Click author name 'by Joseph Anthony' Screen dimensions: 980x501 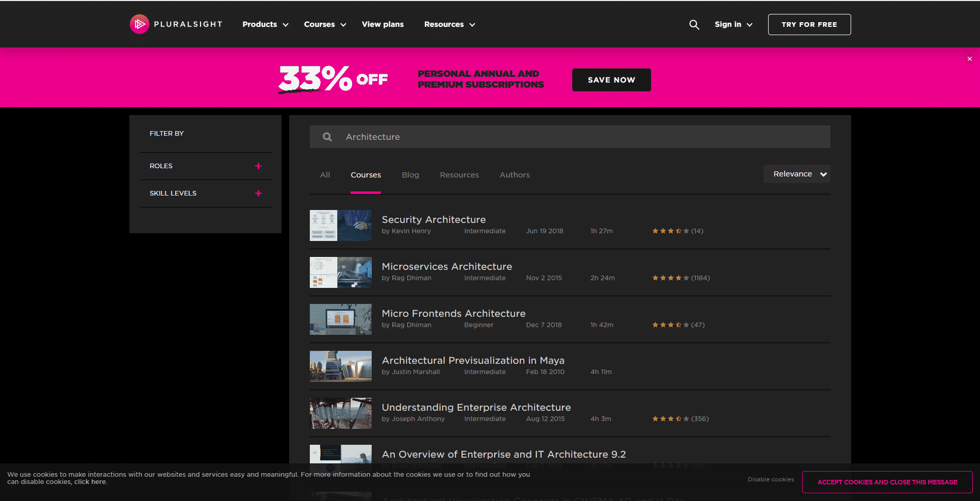[413, 419]
